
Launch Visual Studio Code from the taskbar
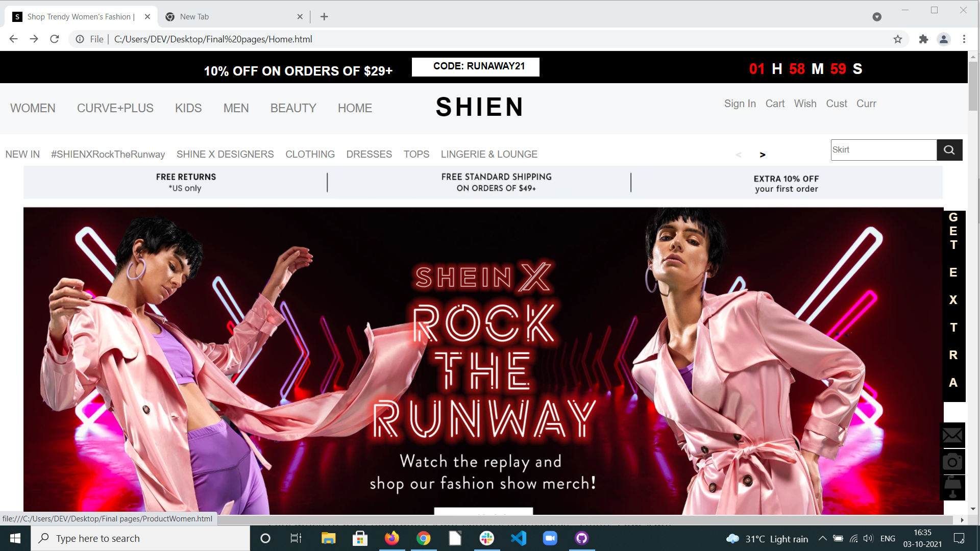[519, 538]
